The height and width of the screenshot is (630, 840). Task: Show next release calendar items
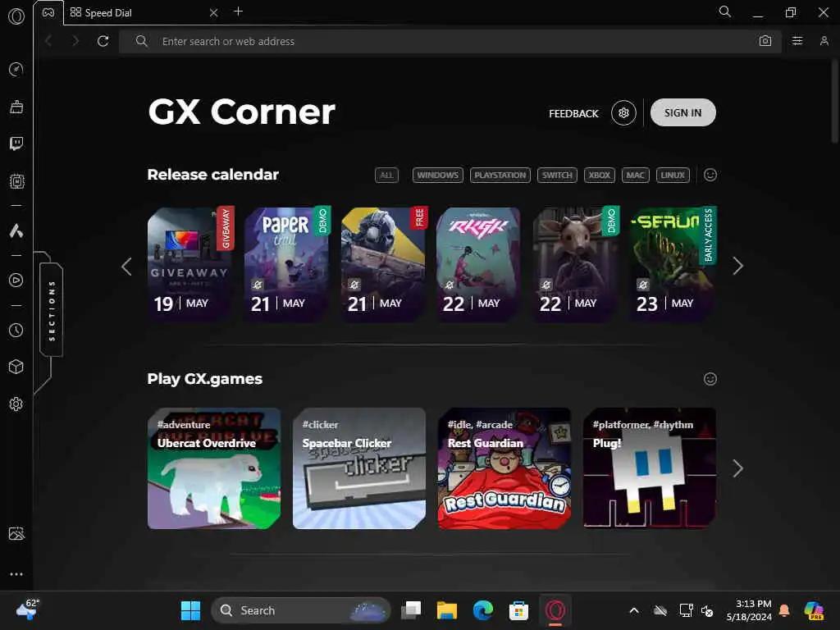pos(737,267)
